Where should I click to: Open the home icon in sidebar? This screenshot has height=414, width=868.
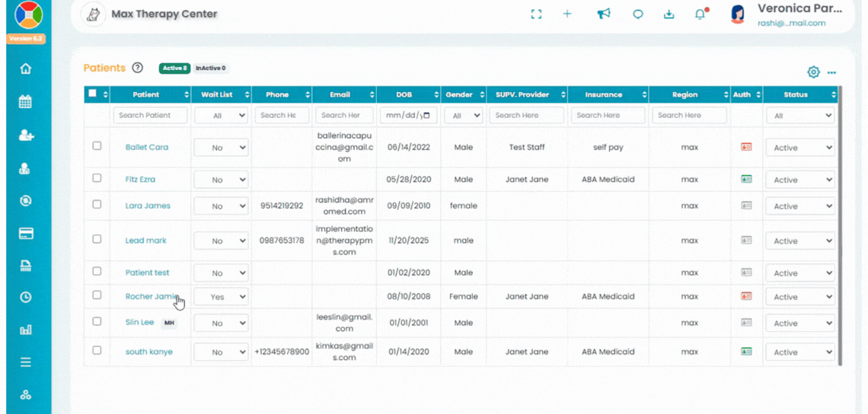(x=25, y=69)
